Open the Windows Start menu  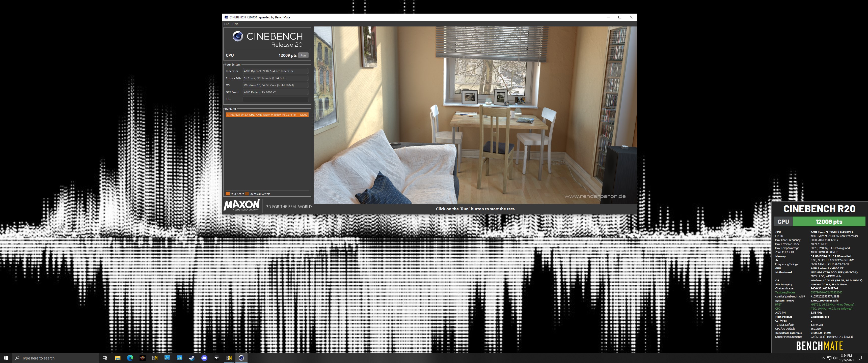coord(6,358)
